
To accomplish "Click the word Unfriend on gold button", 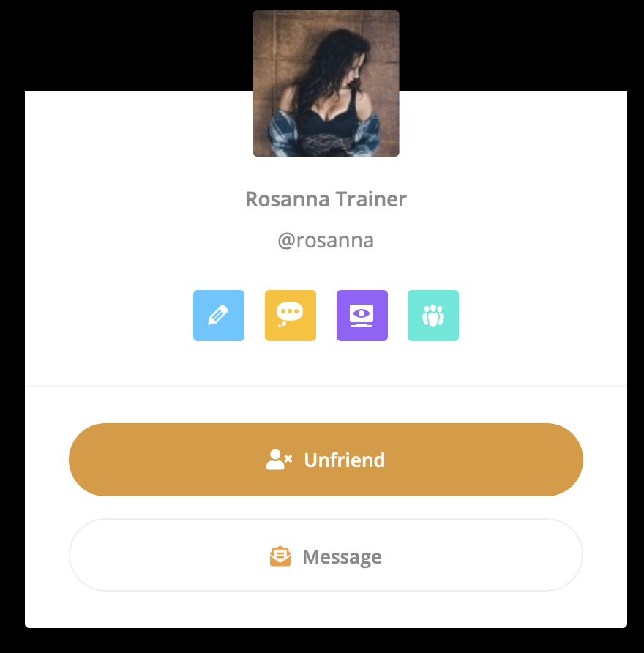I will click(344, 460).
